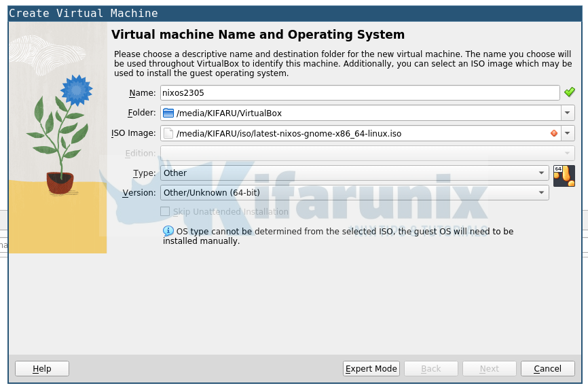Image resolution: width=588 pixels, height=392 pixels.
Task: Click the Help button
Action: pos(42,368)
